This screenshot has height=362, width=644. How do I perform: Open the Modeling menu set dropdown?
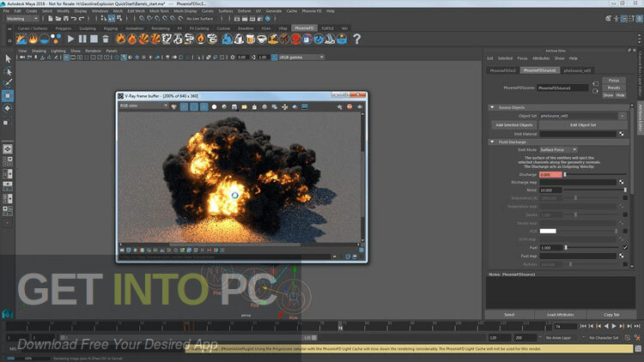pyautogui.click(x=22, y=19)
